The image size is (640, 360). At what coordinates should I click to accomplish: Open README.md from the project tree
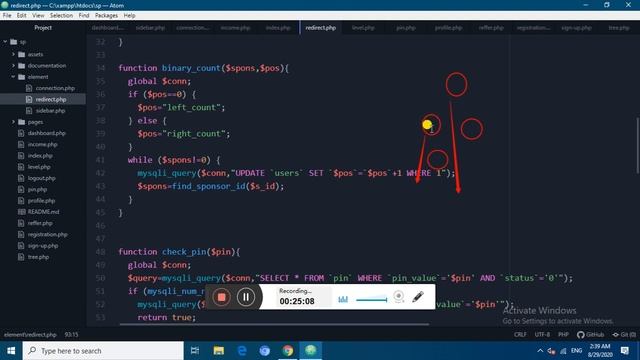click(43, 212)
